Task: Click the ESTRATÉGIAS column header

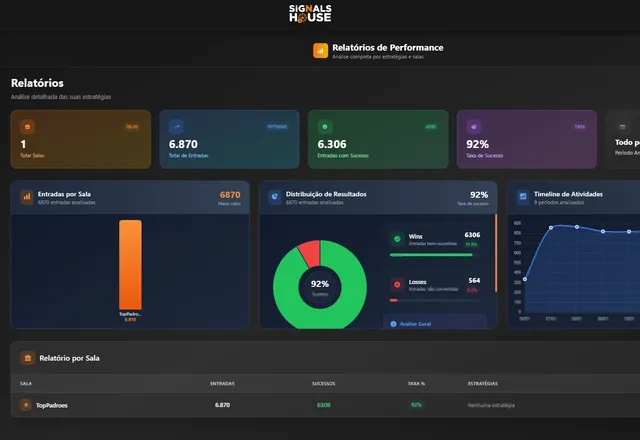Action: 483,384
